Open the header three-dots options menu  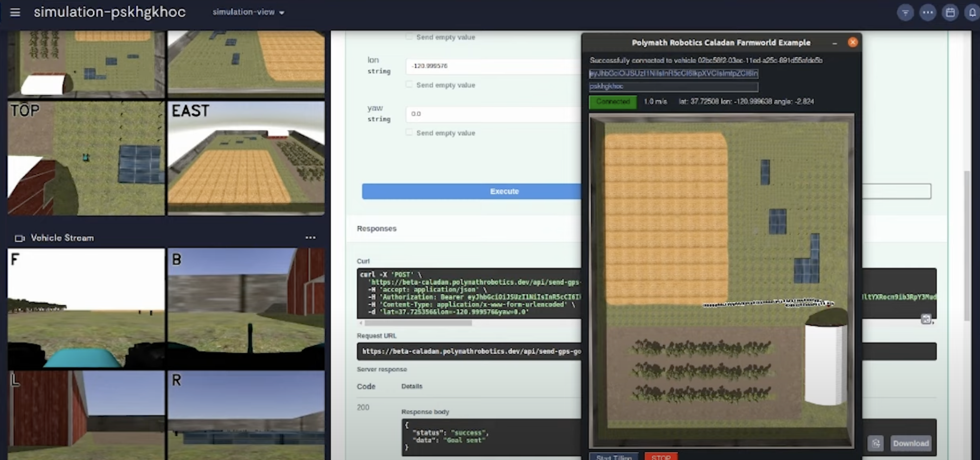coord(928,13)
